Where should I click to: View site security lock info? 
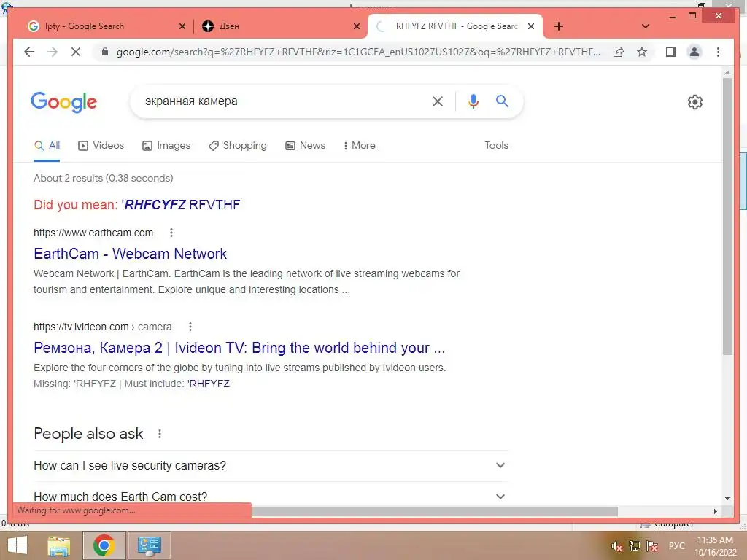click(x=105, y=52)
